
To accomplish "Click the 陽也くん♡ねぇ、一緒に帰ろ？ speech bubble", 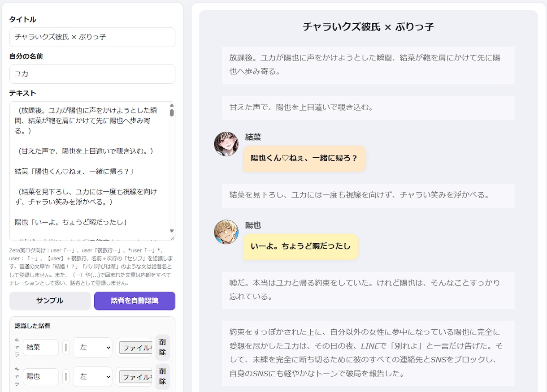I will point(304,158).
